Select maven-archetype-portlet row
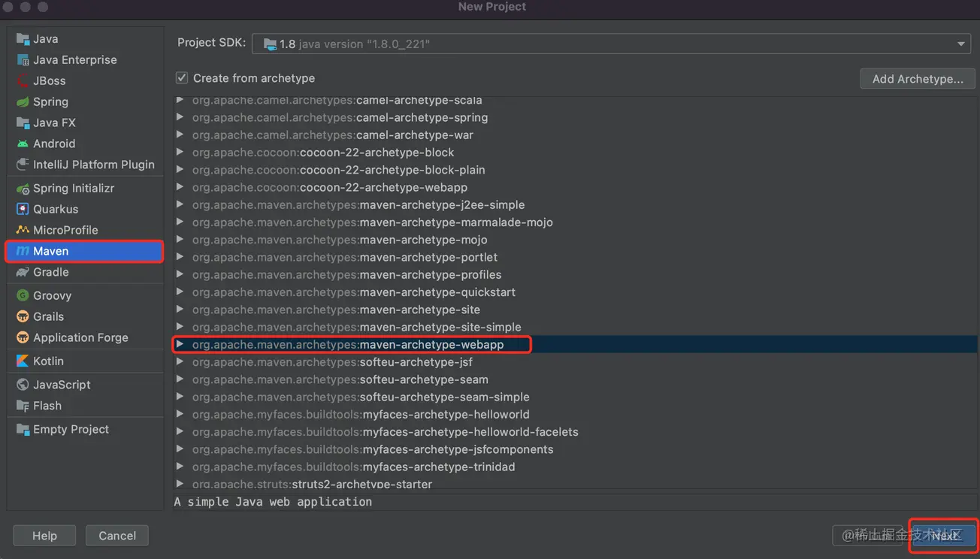 tap(576, 257)
